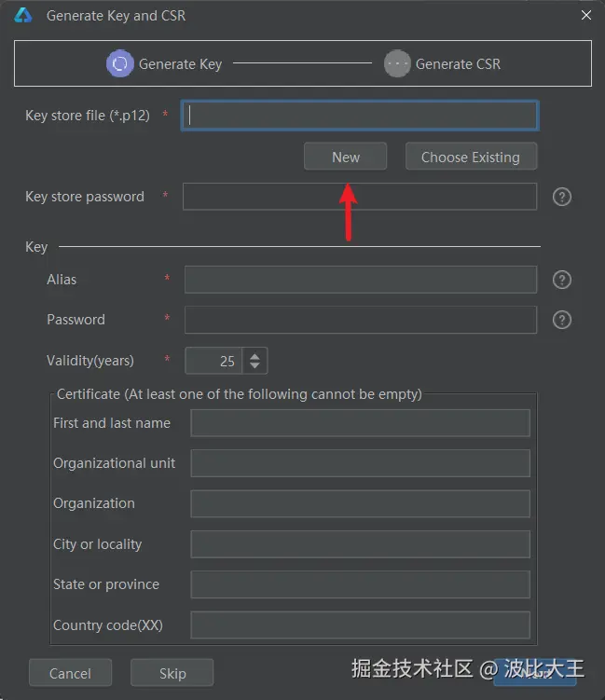Close the Generate Key and CSR window
The width and height of the screenshot is (605, 700).
click(585, 16)
